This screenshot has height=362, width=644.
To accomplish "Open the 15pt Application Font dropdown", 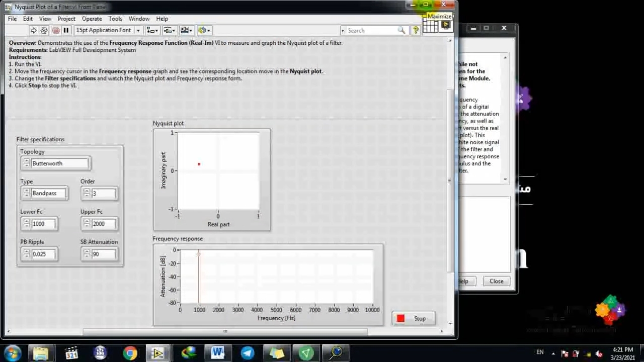I will pos(108,30).
